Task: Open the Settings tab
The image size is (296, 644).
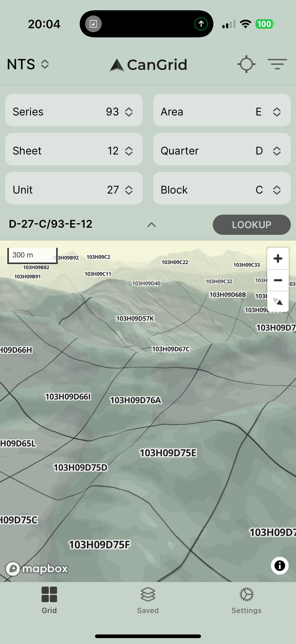Action: (246, 600)
